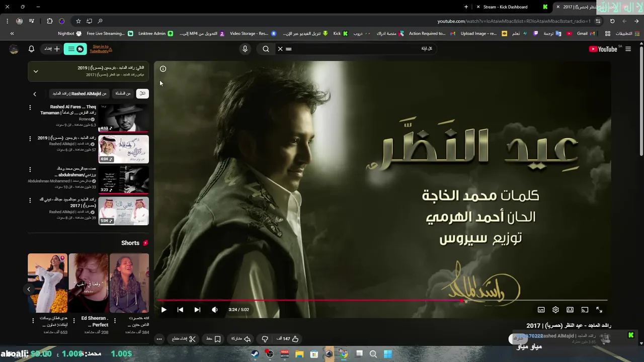Cast the video to a device

585,310
